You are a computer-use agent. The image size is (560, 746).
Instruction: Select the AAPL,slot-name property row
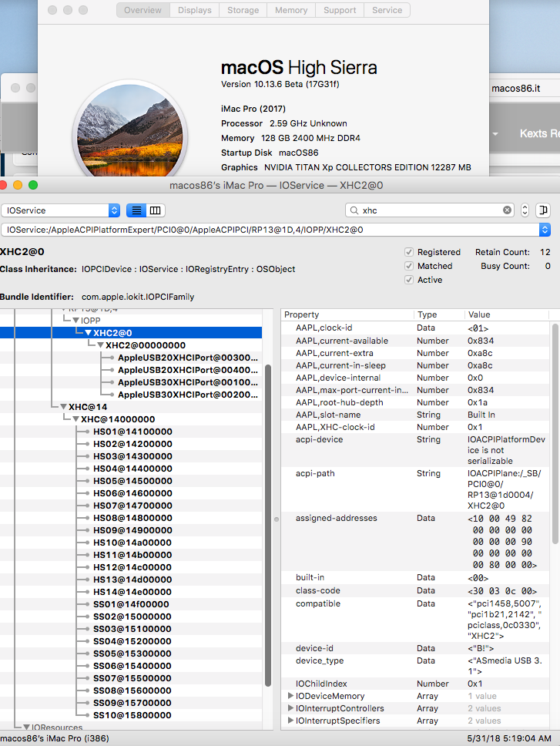click(415, 415)
